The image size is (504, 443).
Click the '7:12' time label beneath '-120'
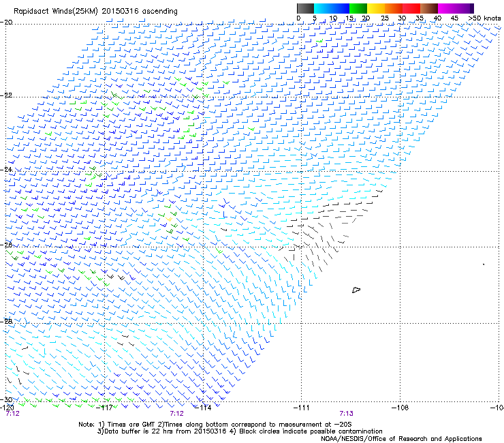click(x=12, y=414)
